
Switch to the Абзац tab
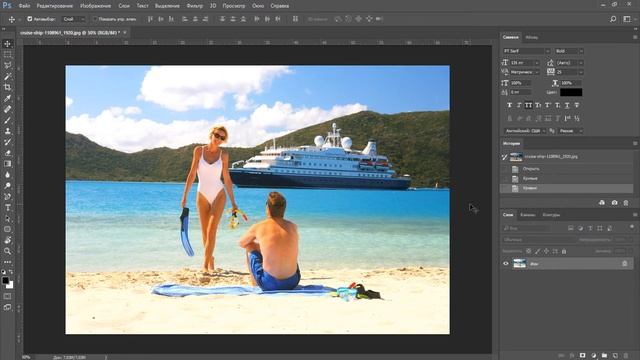(x=531, y=37)
